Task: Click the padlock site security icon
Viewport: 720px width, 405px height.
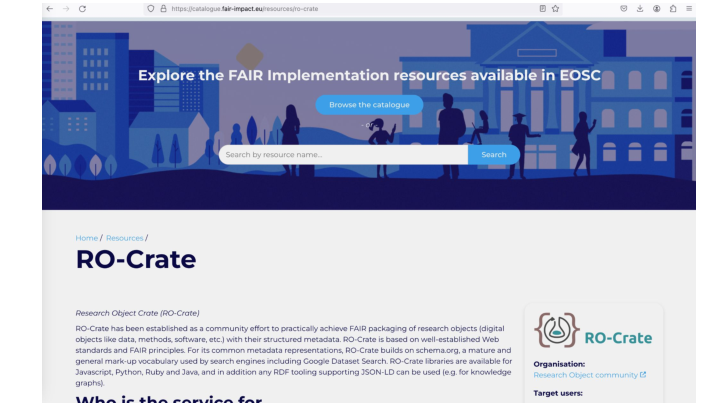Action: click(x=163, y=9)
